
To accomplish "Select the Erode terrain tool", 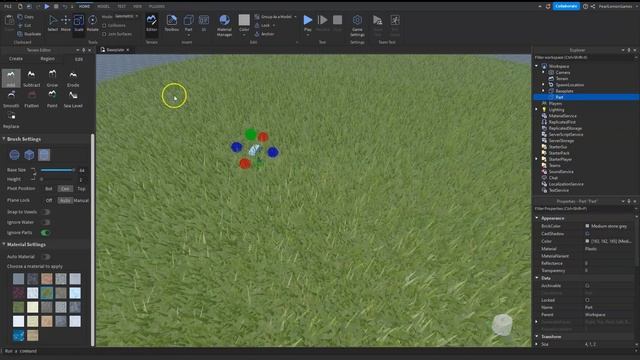I will tap(73, 78).
